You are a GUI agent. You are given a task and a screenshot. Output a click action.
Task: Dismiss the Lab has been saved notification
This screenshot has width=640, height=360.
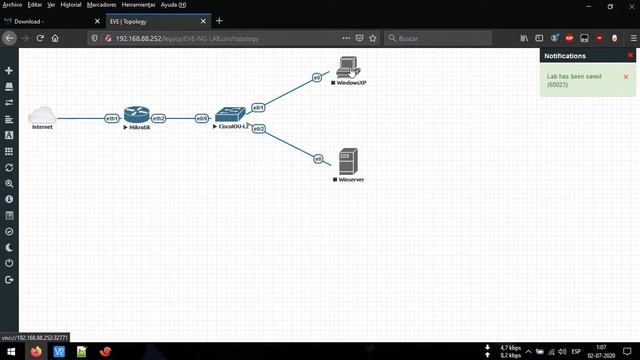626,77
